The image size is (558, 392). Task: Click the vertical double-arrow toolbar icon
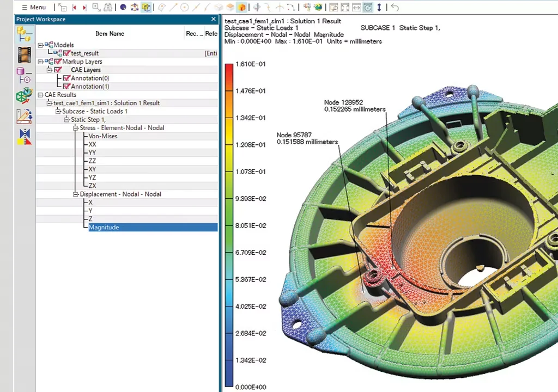(x=379, y=7)
